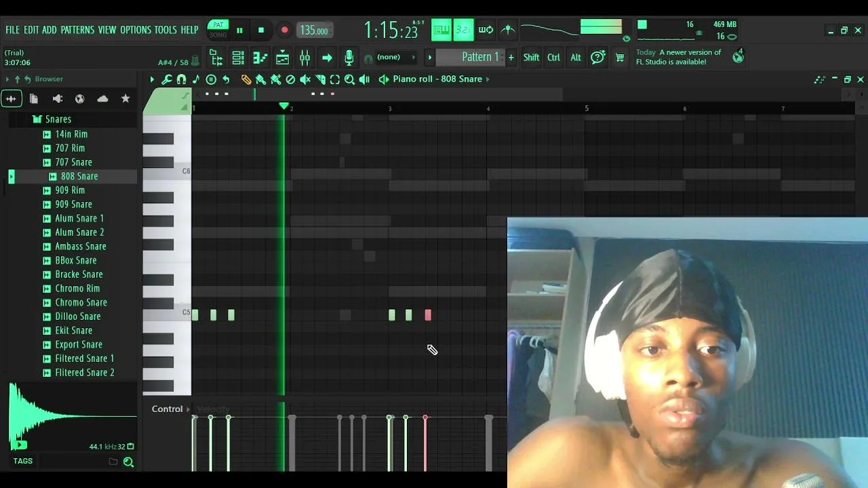Set the tempo field showing 135.000
The height and width of the screenshot is (488, 868).
(314, 30)
